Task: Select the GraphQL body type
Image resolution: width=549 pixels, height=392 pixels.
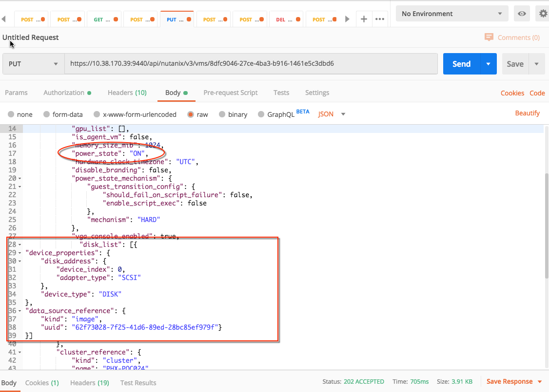Action: pyautogui.click(x=261, y=114)
